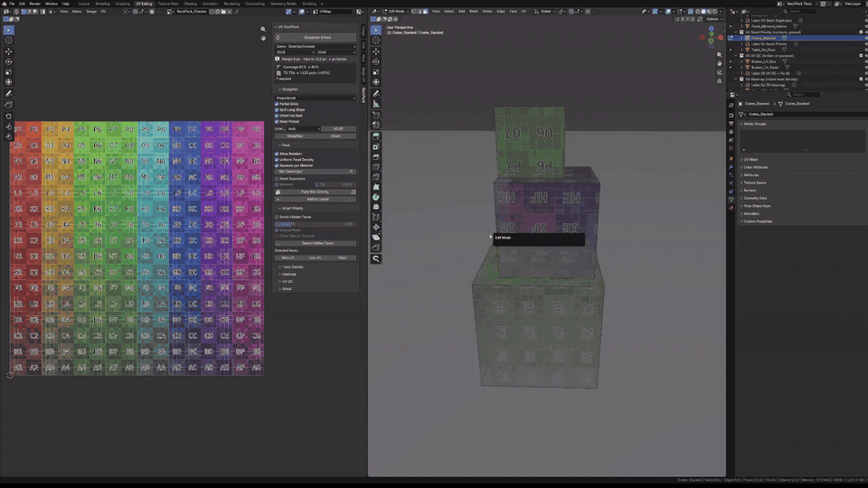Choose the Loop Cut tool
This screenshot has width=868, height=488.
pyautogui.click(x=376, y=166)
